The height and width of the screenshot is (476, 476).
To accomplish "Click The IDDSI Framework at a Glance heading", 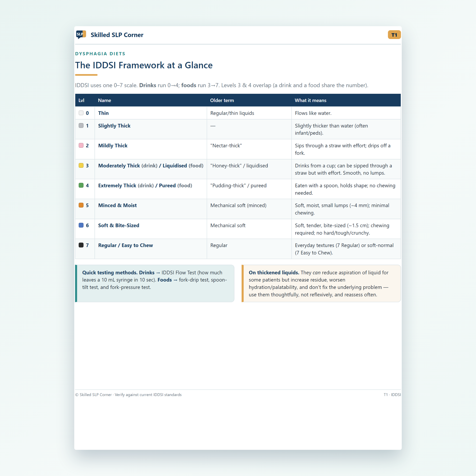I will [144, 65].
